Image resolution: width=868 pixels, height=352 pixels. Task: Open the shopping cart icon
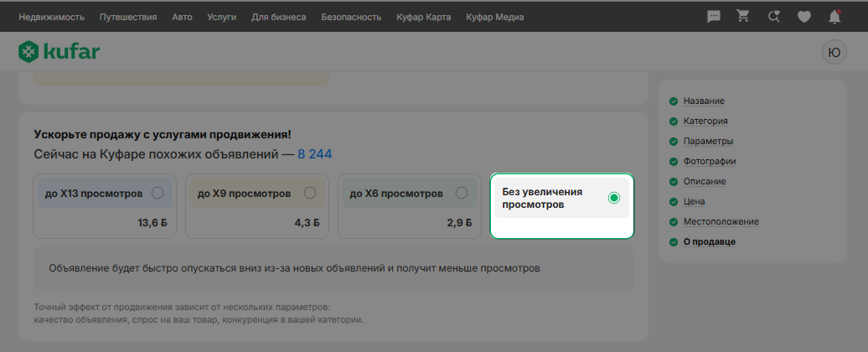743,17
